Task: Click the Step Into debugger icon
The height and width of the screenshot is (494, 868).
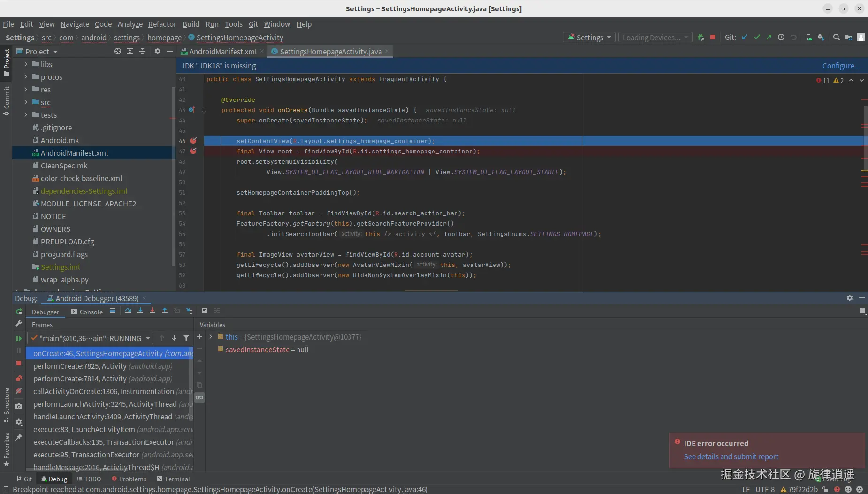Action: coord(140,311)
